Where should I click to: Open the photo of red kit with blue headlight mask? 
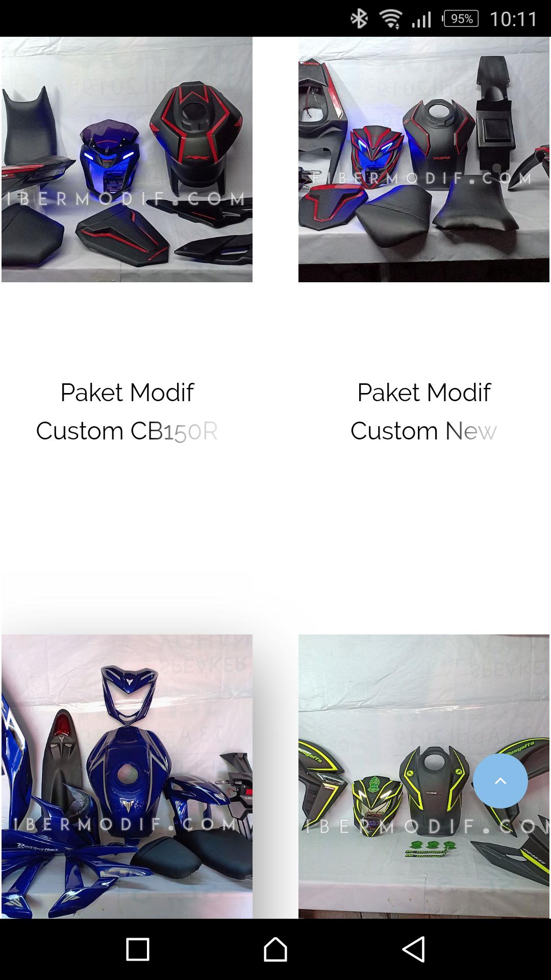[x=424, y=159]
